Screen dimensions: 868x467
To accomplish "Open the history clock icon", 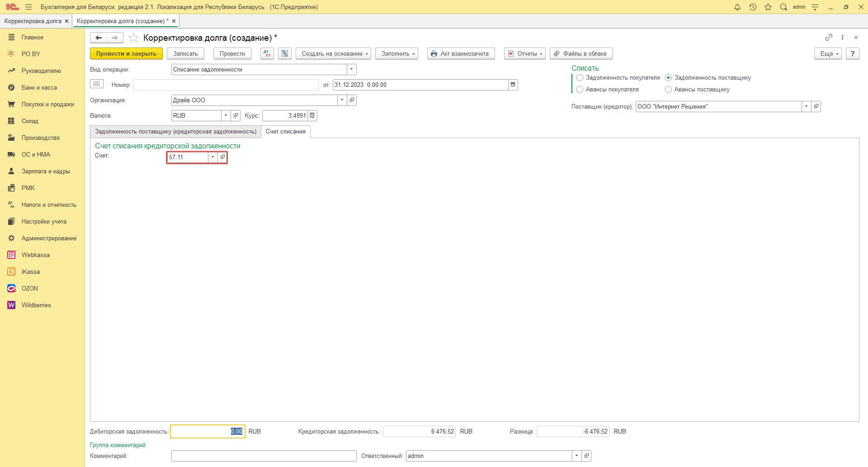I will tap(753, 7).
